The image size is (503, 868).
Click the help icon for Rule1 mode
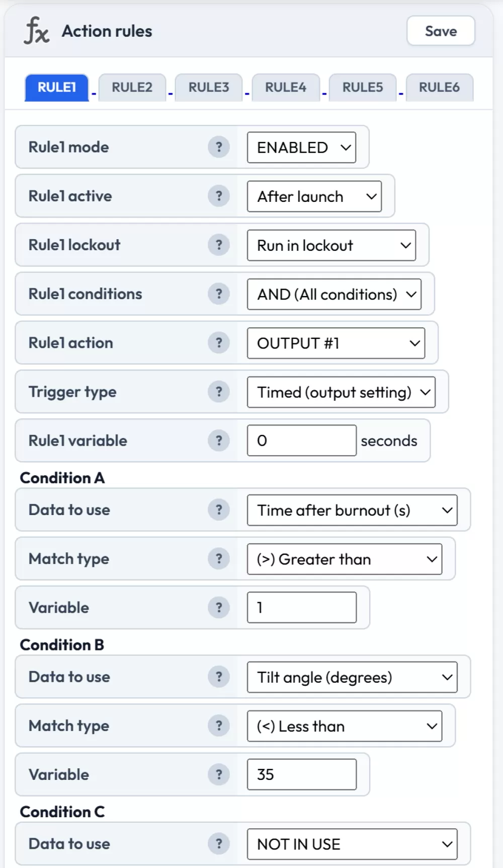pyautogui.click(x=219, y=147)
